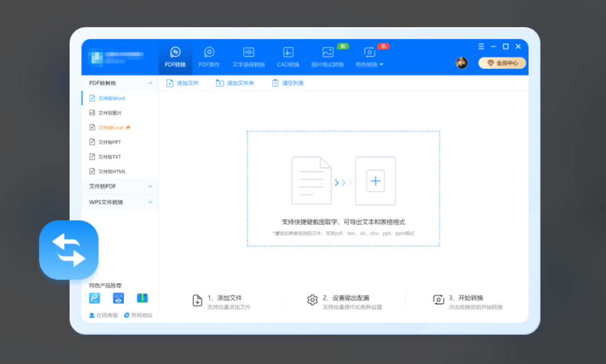Clear list with 清空列表 icon

[275, 83]
